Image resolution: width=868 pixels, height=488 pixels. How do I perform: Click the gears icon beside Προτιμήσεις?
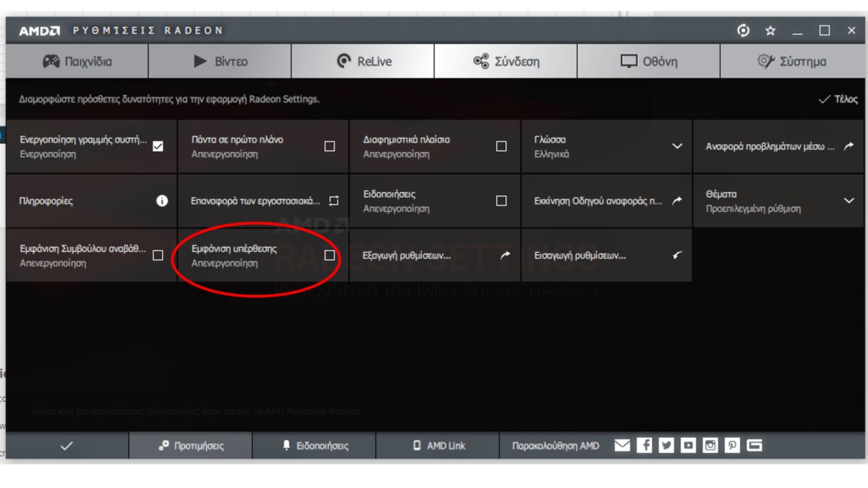pos(163,446)
